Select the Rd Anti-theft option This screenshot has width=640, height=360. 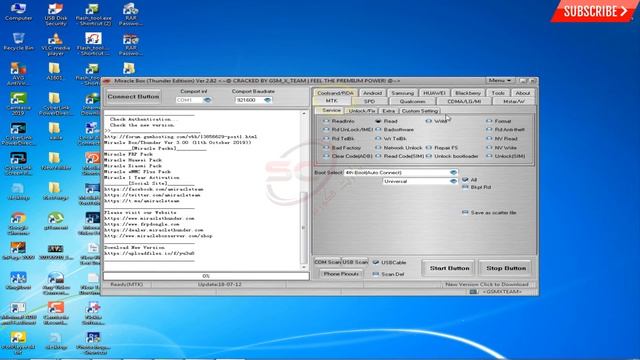click(506, 130)
